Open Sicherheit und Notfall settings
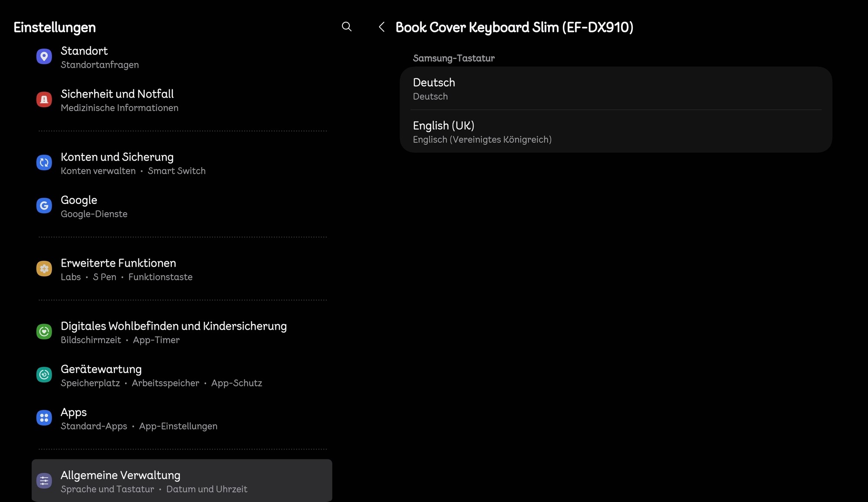Screen dimensions: 868x502 182,100
